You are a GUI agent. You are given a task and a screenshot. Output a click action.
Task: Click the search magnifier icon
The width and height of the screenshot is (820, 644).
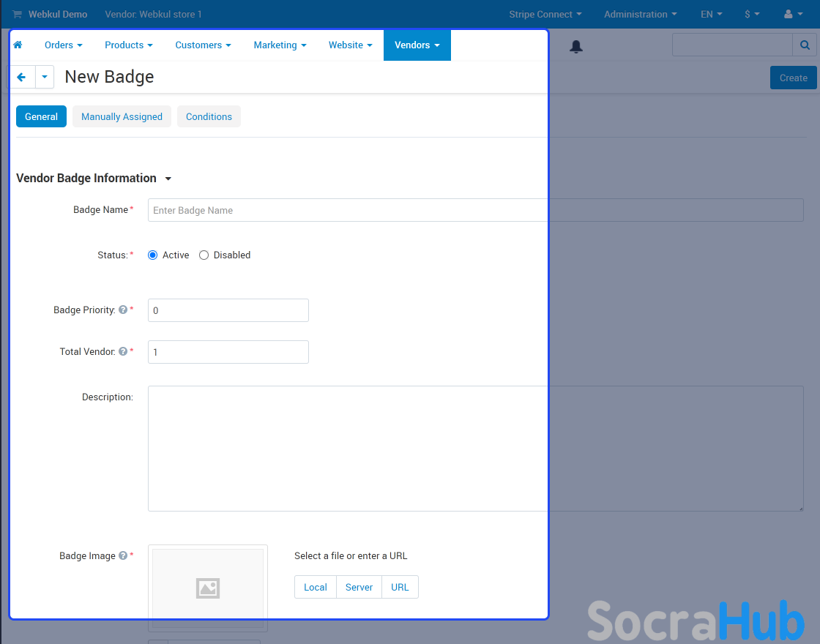[x=804, y=45]
